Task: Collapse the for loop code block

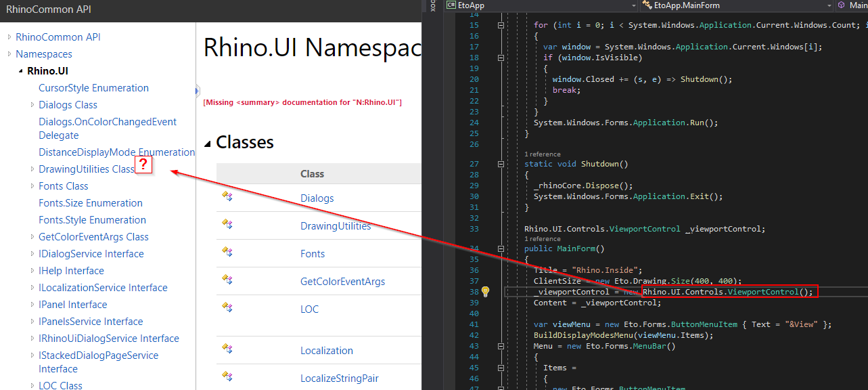Action: (x=501, y=25)
